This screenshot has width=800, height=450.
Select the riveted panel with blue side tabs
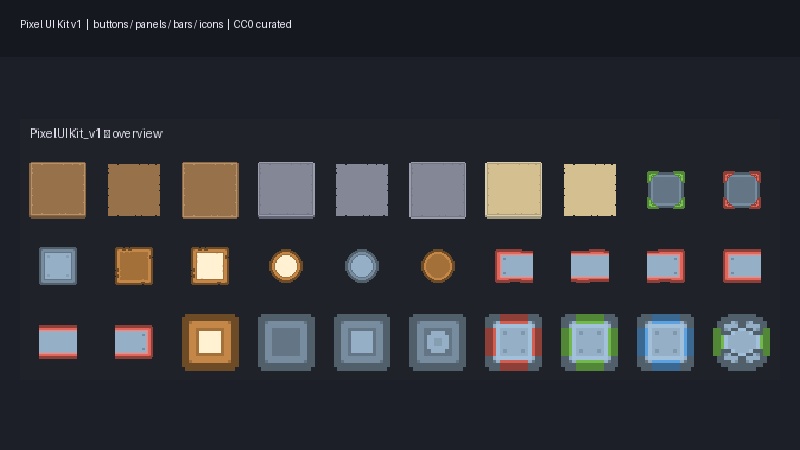coord(665,342)
